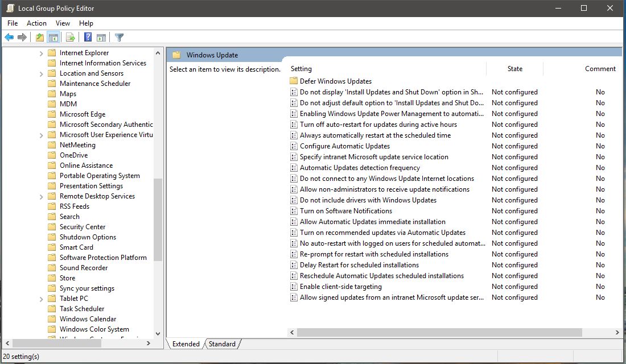Select 'Automatic Updates detection frequency' setting

click(360, 168)
